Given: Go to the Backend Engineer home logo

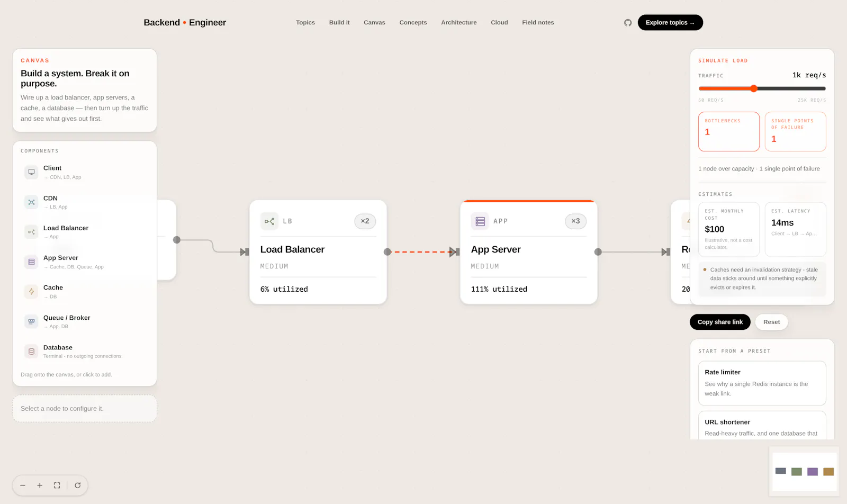Looking at the screenshot, I should [x=185, y=22].
